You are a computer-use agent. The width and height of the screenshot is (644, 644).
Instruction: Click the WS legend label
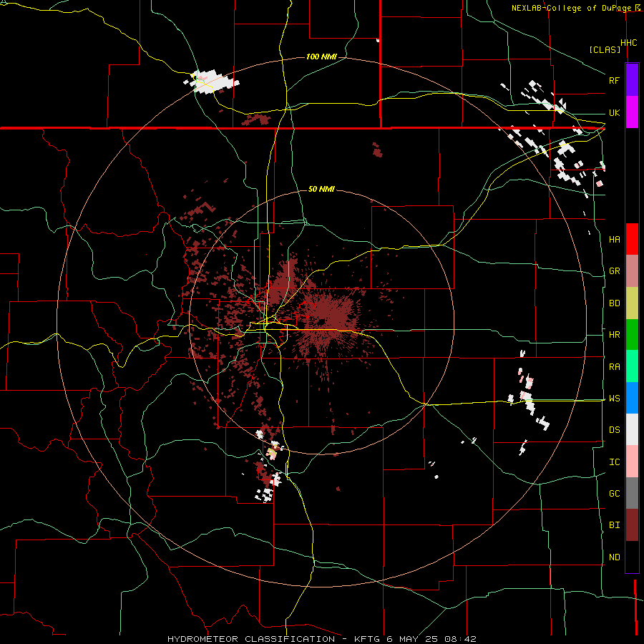pyautogui.click(x=614, y=399)
